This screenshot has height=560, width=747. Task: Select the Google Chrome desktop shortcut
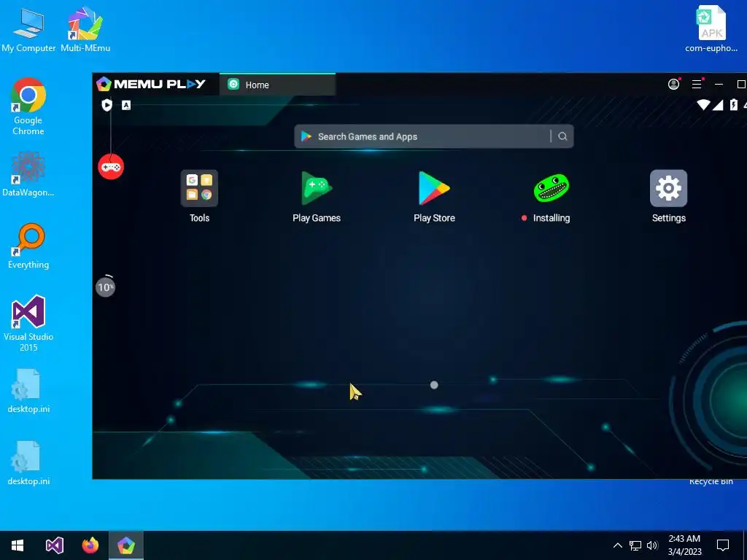tap(28, 106)
